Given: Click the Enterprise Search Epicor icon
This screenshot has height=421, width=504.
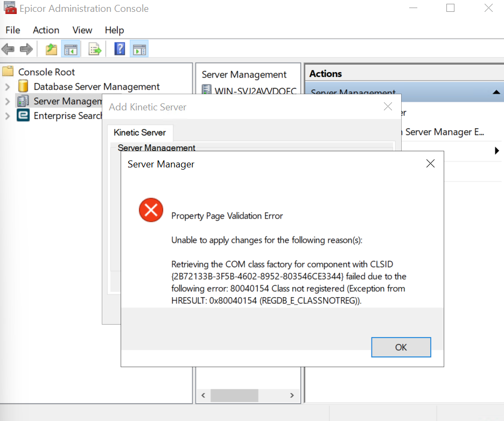Looking at the screenshot, I should (x=23, y=115).
